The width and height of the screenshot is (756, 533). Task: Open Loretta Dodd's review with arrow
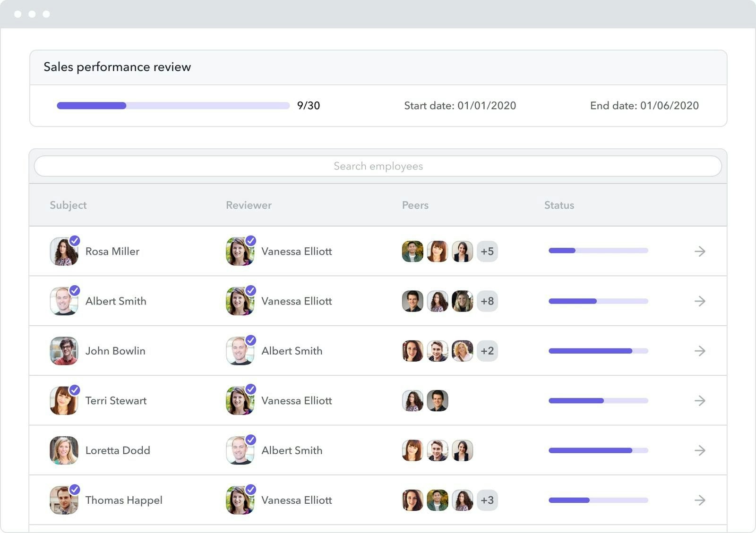[700, 450]
